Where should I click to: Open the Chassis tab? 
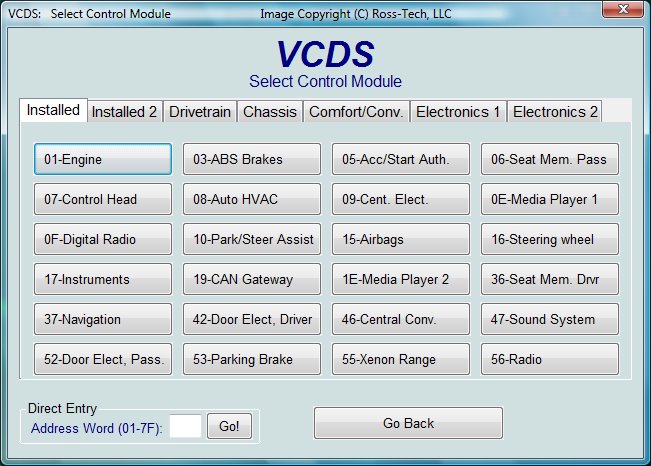[270, 112]
